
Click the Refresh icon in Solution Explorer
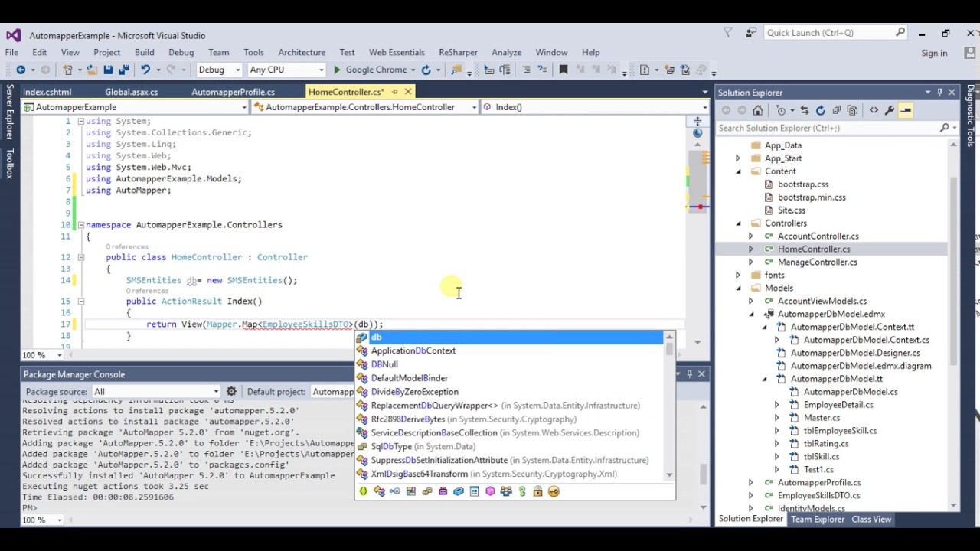click(x=820, y=110)
